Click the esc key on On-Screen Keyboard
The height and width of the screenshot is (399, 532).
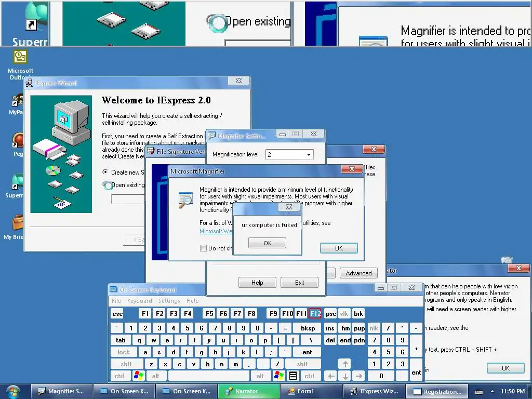(x=117, y=314)
